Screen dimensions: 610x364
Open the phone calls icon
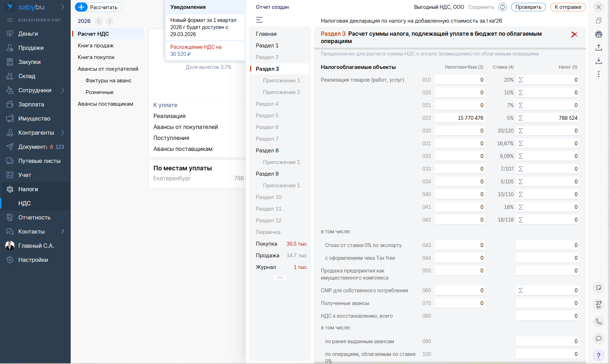click(598, 322)
